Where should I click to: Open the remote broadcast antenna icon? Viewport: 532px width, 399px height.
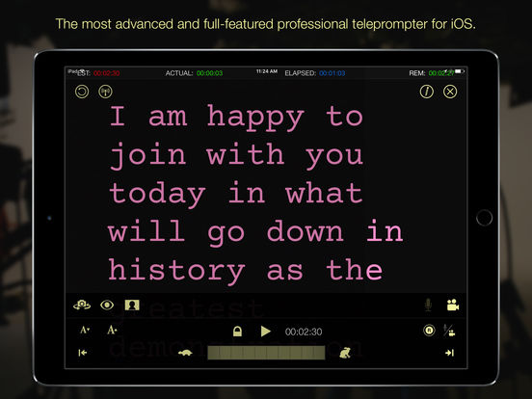[x=105, y=92]
